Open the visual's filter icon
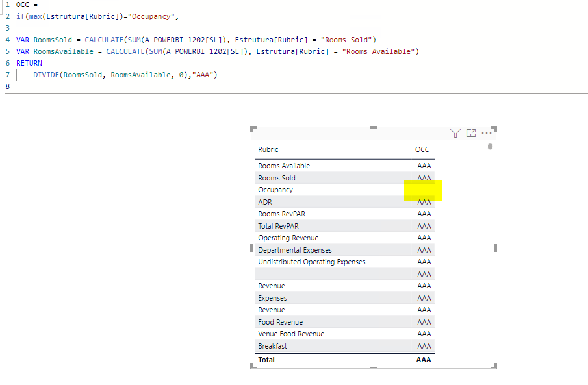The height and width of the screenshot is (385, 588). 455,133
